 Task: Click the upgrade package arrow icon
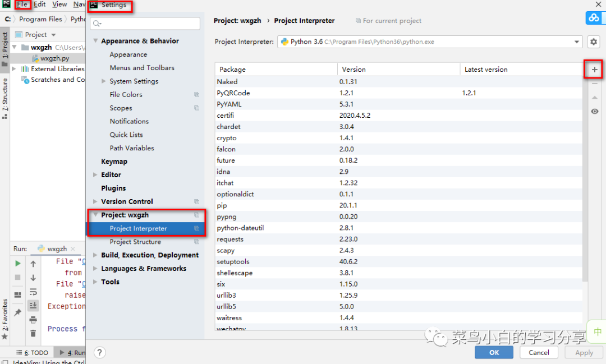tap(594, 98)
